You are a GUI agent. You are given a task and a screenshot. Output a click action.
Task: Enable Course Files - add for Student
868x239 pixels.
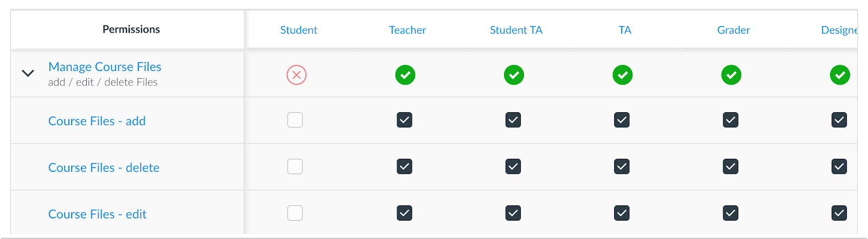[x=295, y=120]
